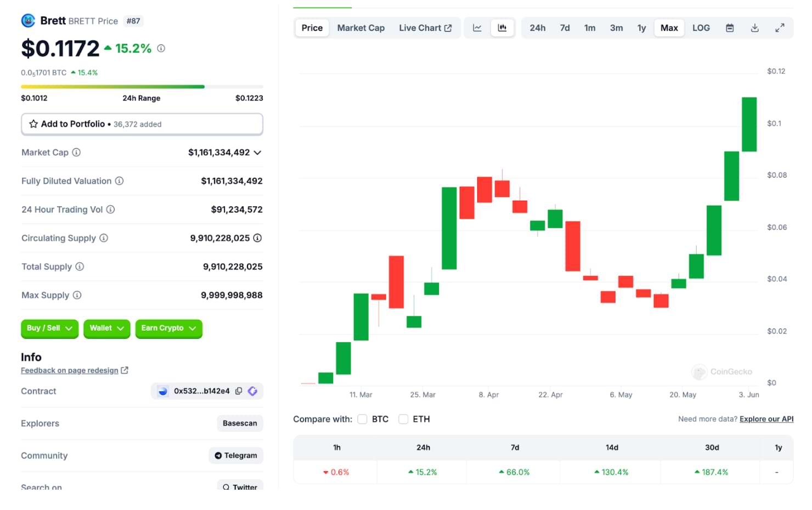Open the calendar date range picker
Viewport: 812px width, 510px height.
click(x=730, y=28)
